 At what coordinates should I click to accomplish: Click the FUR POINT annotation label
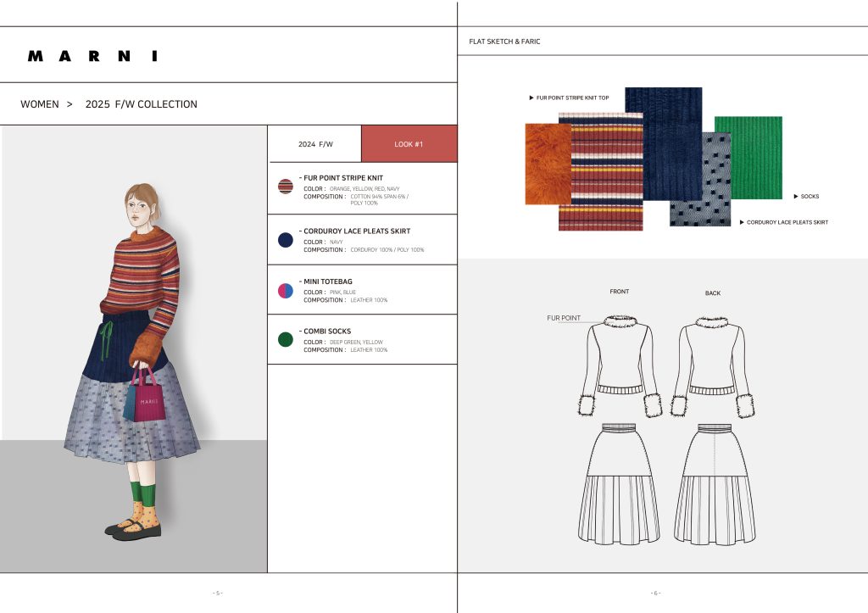[x=564, y=318]
